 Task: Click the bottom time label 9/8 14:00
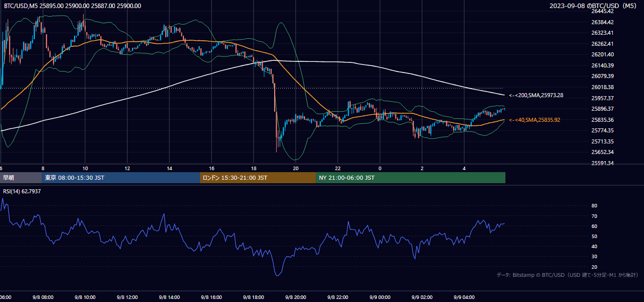169,297
